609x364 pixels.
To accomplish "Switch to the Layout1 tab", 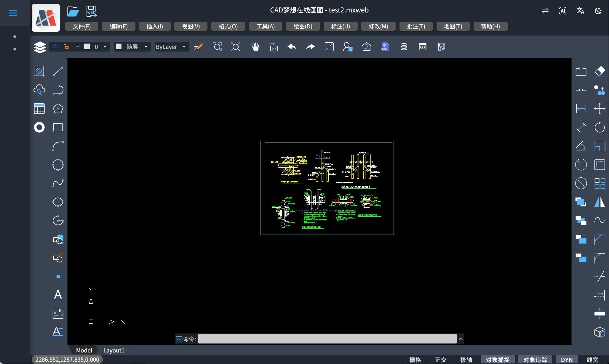I will pyautogui.click(x=114, y=350).
